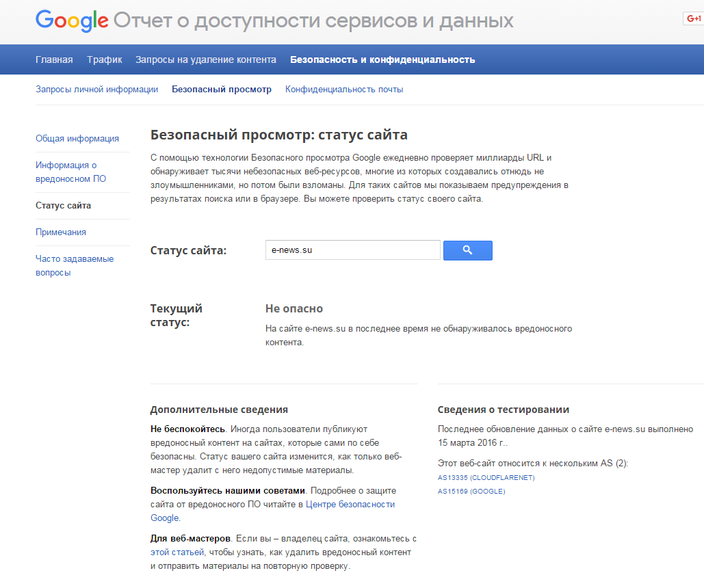Open the Главная menu item
Image resolution: width=704 pixels, height=588 pixels.
click(x=54, y=59)
